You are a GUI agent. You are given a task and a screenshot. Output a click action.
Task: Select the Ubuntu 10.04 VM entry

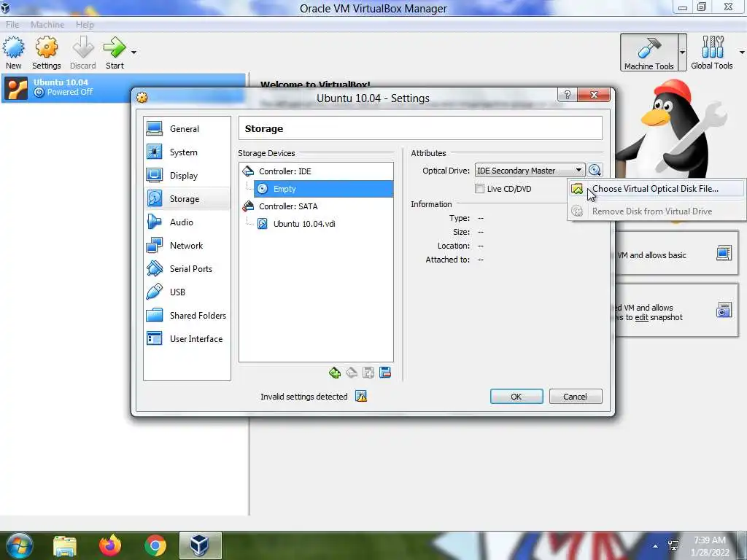tap(123, 87)
